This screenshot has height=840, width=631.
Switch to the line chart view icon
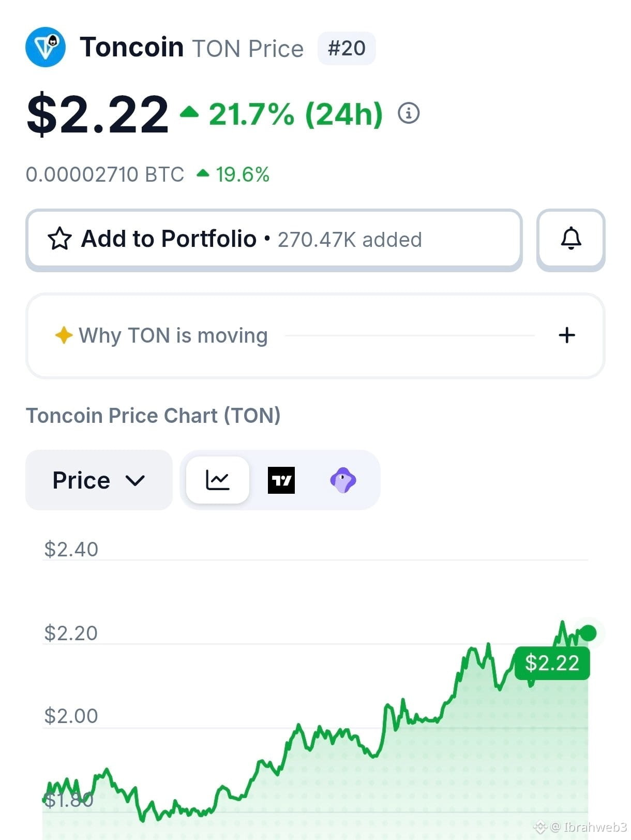tap(218, 480)
